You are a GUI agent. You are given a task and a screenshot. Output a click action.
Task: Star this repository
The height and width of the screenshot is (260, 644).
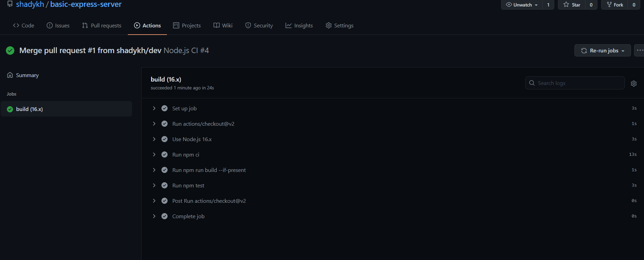[572, 5]
